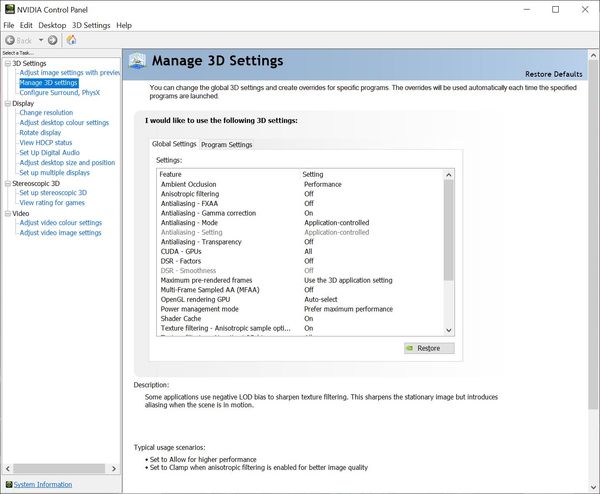Image resolution: width=600 pixels, height=494 pixels.
Task: Select the Antialiasing - Mode row
Action: pyautogui.click(x=301, y=222)
